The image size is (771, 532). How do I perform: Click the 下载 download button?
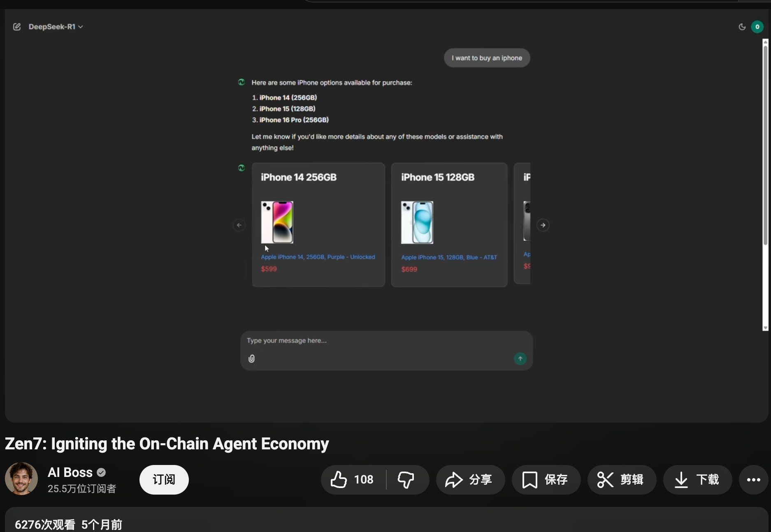(697, 479)
